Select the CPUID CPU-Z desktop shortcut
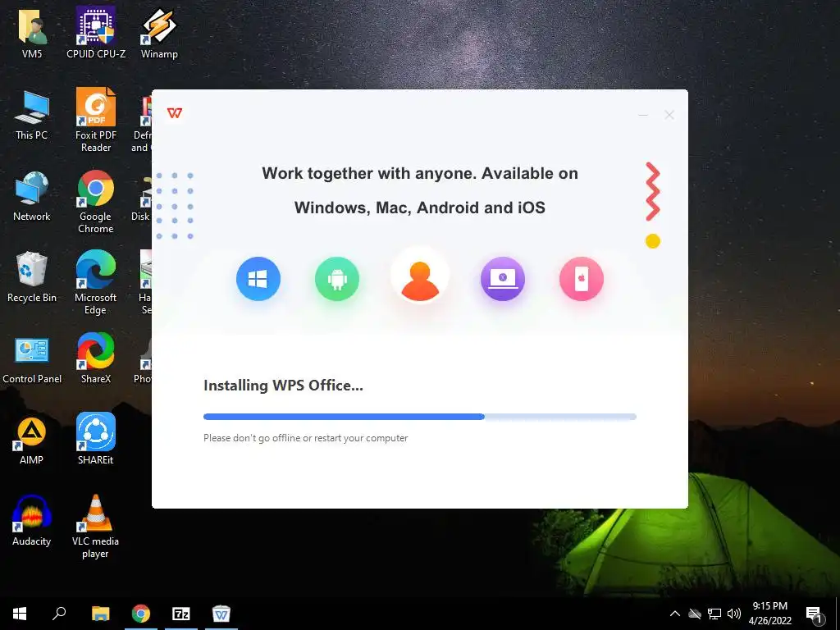The image size is (840, 630). point(96,33)
